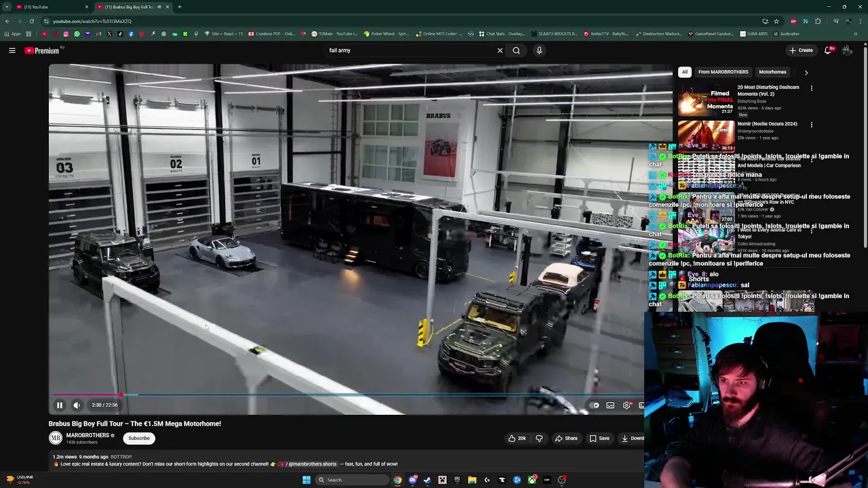Go to YouTube Premium home logo

pos(42,50)
